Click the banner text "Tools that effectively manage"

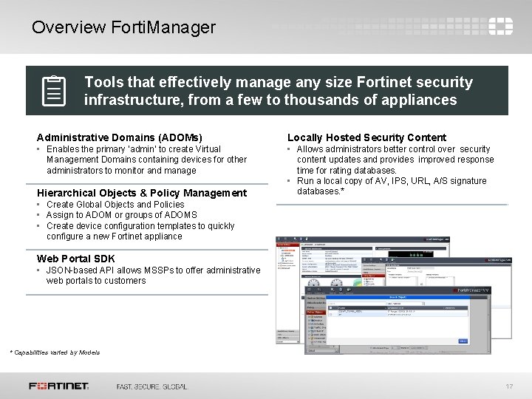coord(188,82)
